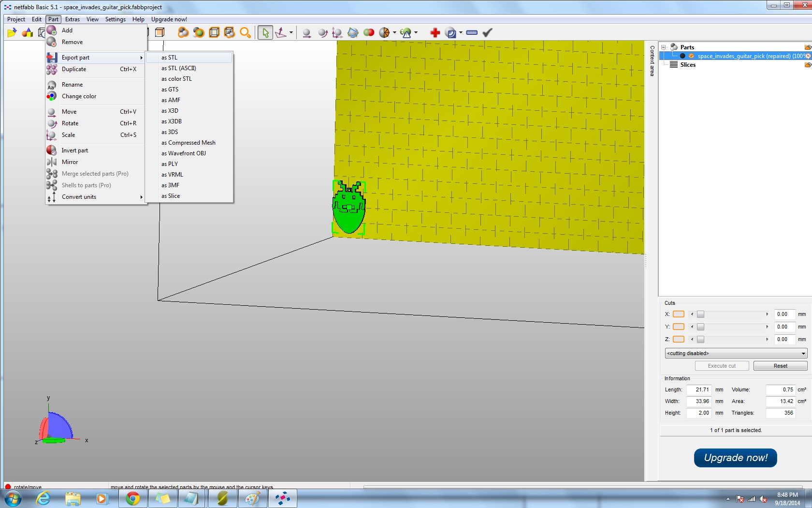812x508 pixels.
Task: Click the rotate part toolbar icon
Action: click(322, 32)
